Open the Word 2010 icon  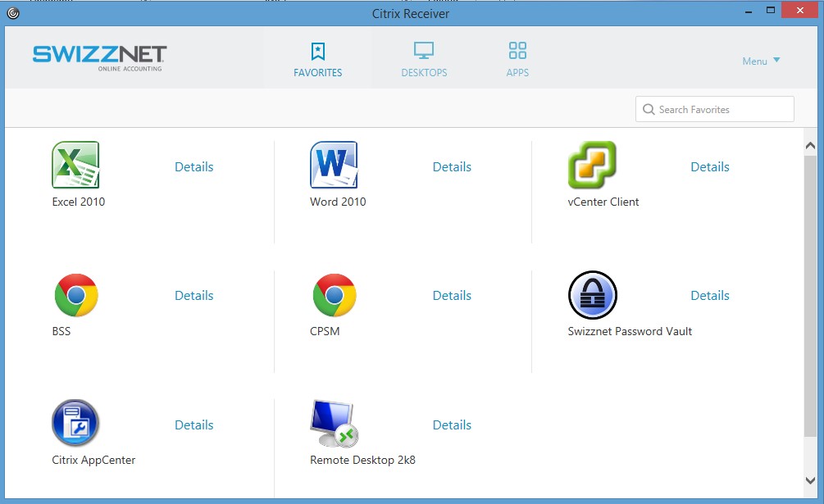(x=334, y=165)
